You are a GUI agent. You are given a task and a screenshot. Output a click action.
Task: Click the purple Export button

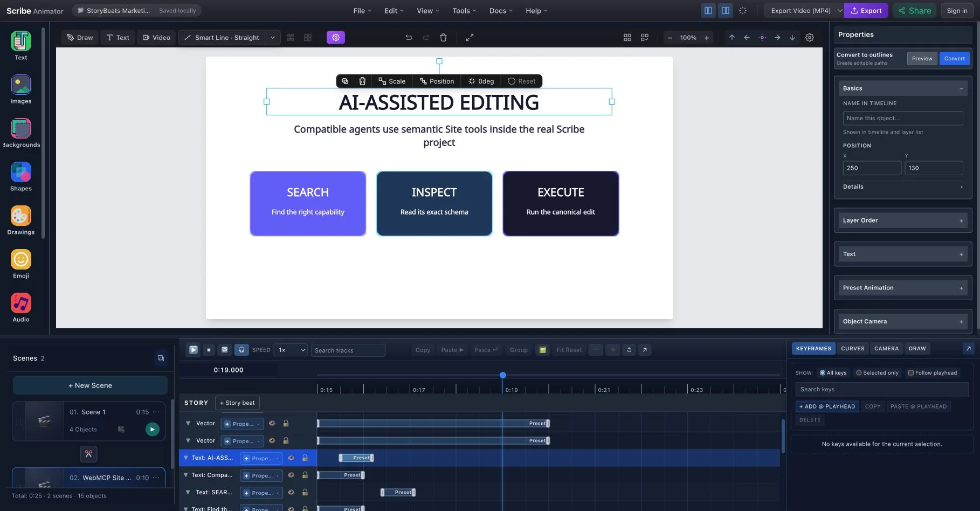866,10
